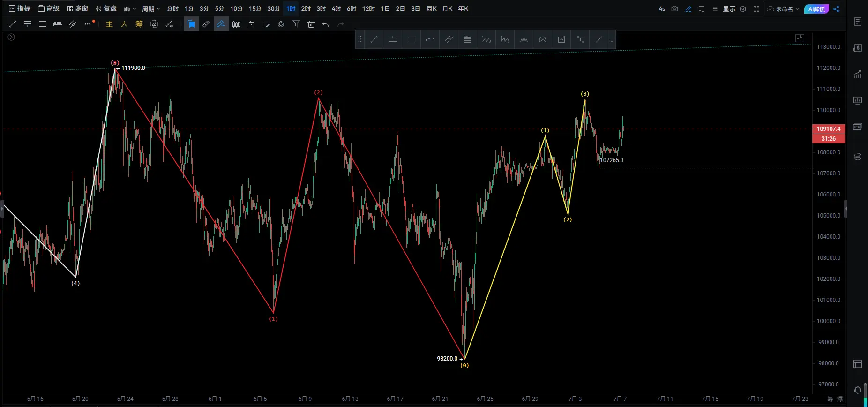The image size is (868, 407).
Task: Open the 指标 indicators menu
Action: [20, 8]
